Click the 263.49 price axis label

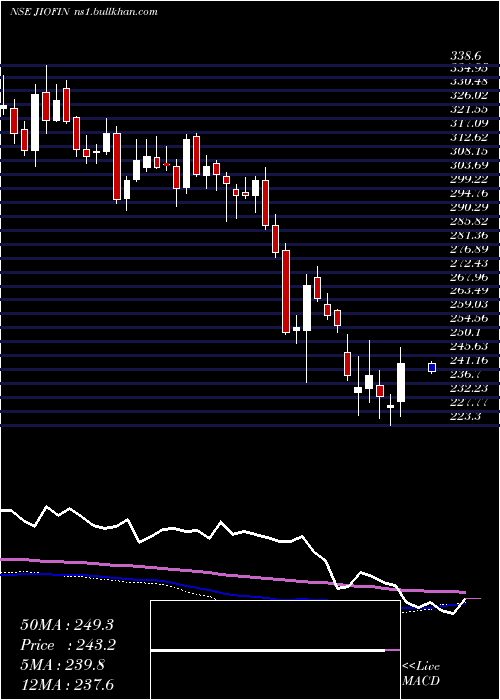[x=468, y=291]
